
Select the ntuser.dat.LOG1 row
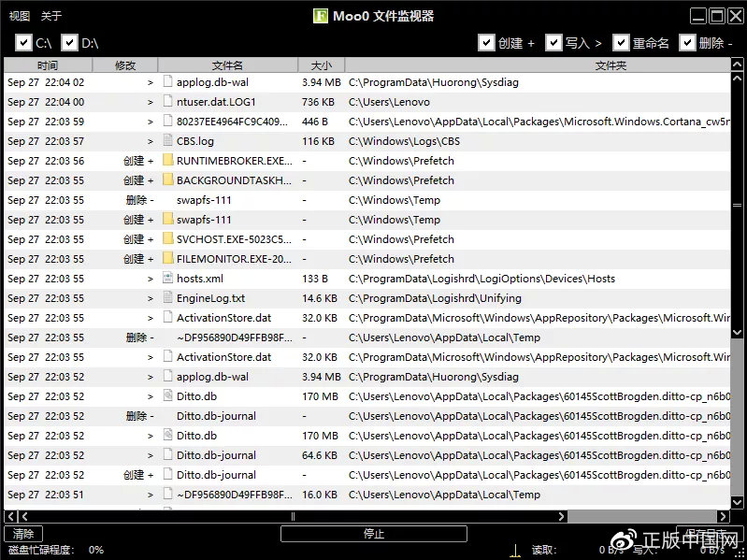coord(366,101)
